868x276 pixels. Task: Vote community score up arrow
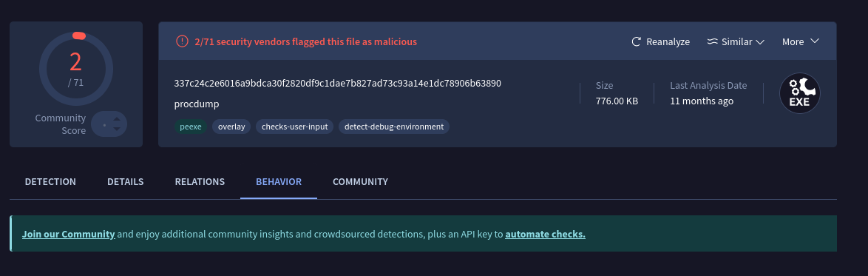[x=116, y=118]
